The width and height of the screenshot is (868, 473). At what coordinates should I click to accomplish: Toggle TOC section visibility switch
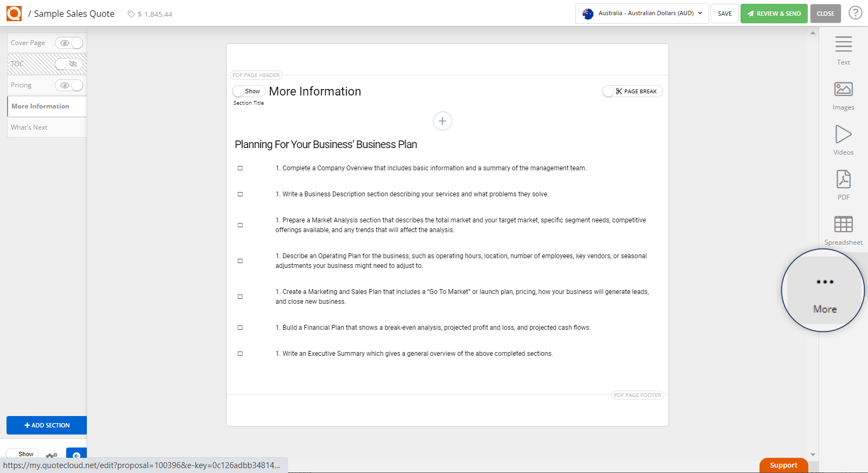[69, 64]
